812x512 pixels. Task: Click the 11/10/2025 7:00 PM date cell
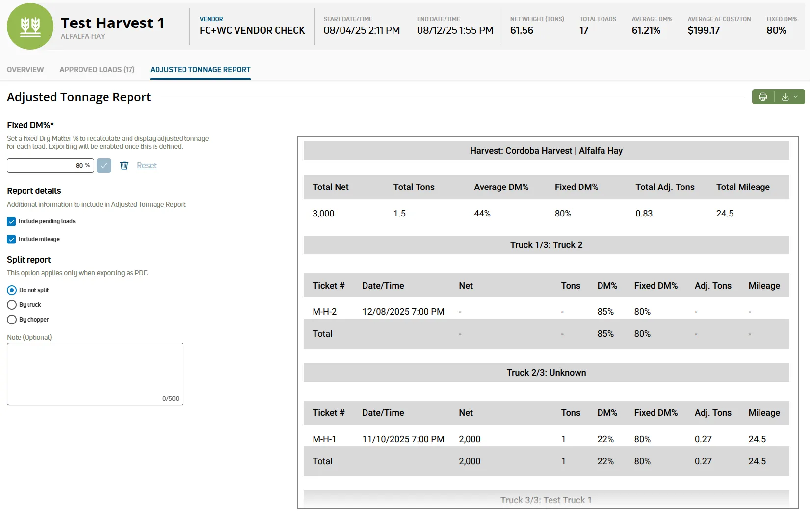point(403,439)
